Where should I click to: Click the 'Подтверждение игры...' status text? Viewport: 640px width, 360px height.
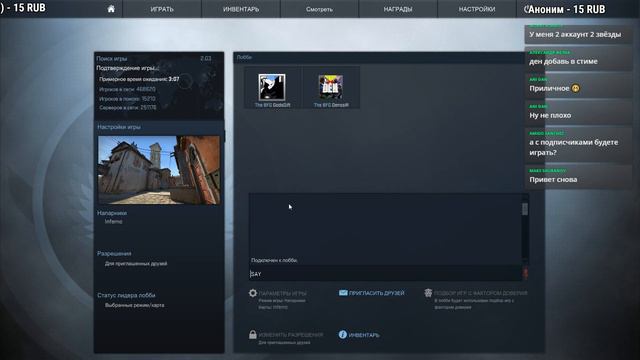click(x=127, y=68)
